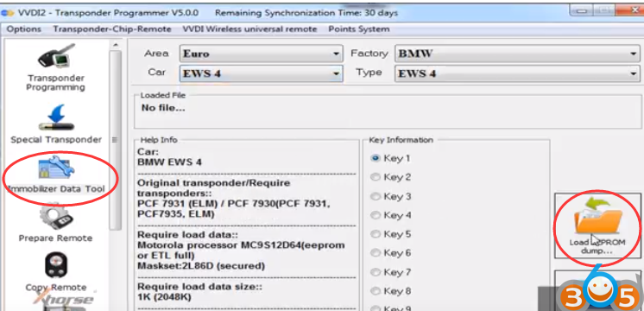The width and height of the screenshot is (644, 311).
Task: Select the Key 4 radio button
Action: pyautogui.click(x=375, y=215)
